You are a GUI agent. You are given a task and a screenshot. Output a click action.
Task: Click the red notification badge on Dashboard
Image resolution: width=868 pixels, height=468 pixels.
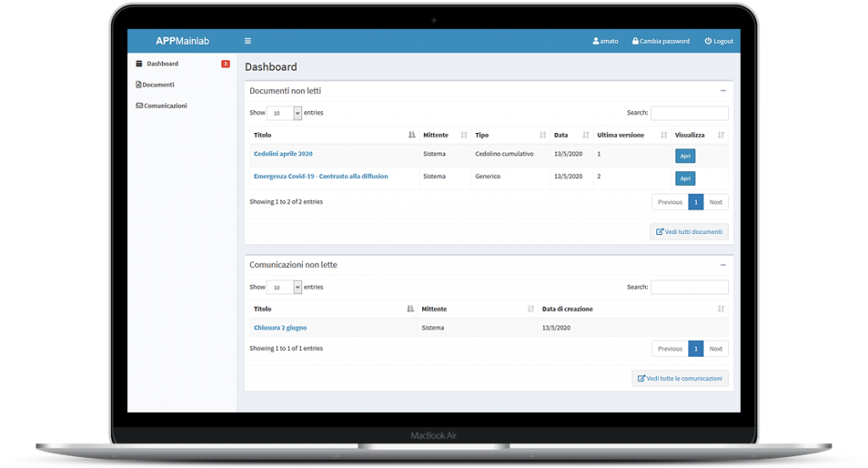225,64
